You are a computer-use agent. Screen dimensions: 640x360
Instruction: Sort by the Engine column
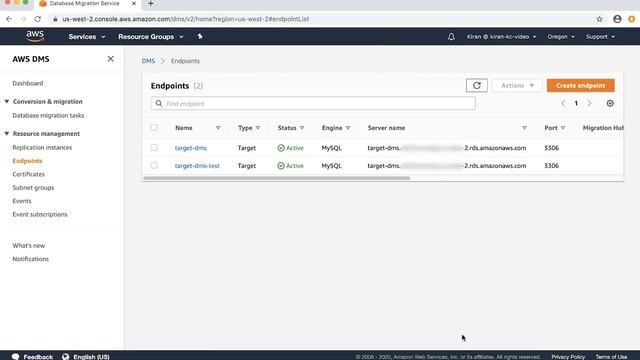(x=348, y=128)
